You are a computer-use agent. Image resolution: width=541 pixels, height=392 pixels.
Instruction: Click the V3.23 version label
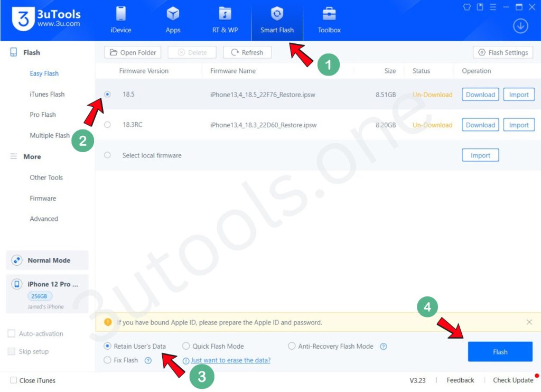[417, 380]
